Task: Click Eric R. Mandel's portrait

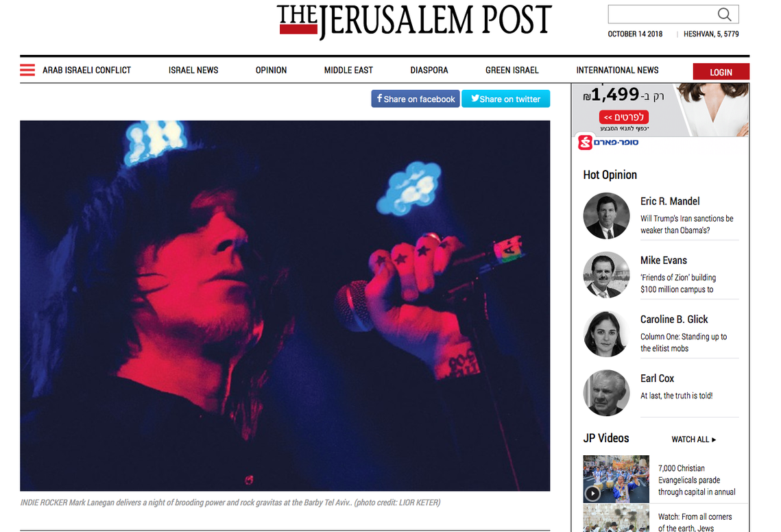Action: click(x=607, y=216)
